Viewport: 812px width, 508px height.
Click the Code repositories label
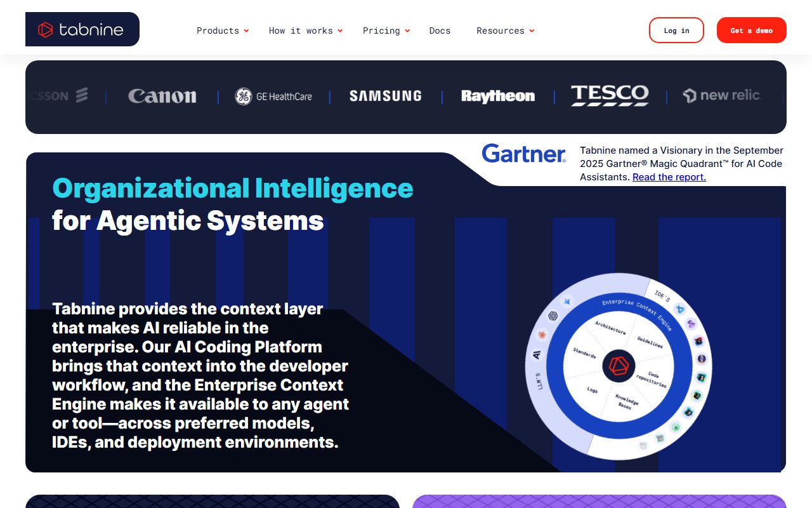[652, 380]
